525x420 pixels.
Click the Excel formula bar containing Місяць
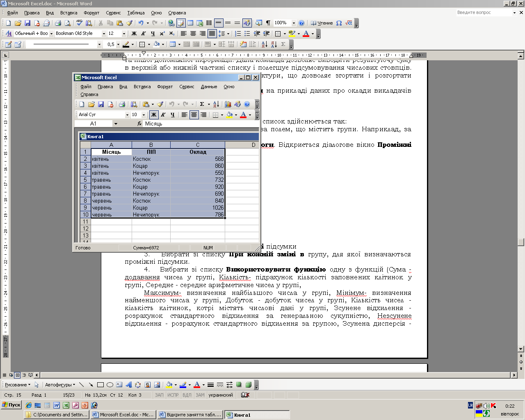pos(201,123)
